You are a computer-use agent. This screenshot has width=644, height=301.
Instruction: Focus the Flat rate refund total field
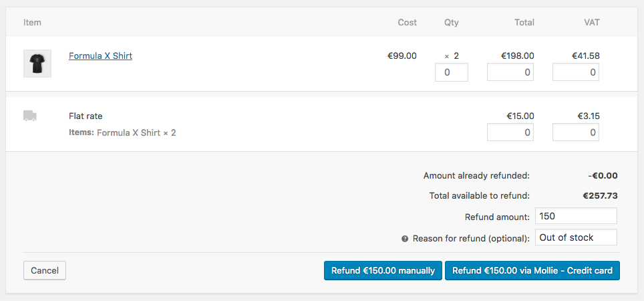pyautogui.click(x=510, y=132)
